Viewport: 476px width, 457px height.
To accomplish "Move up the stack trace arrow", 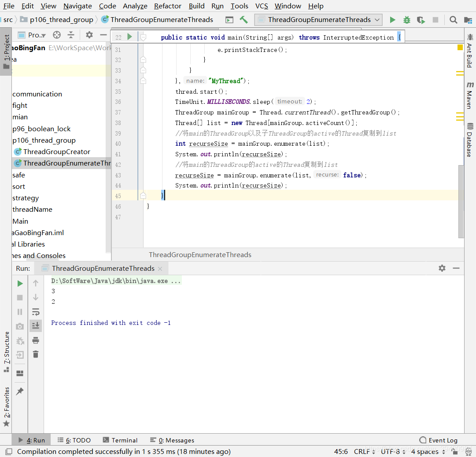I will pyautogui.click(x=36, y=283).
